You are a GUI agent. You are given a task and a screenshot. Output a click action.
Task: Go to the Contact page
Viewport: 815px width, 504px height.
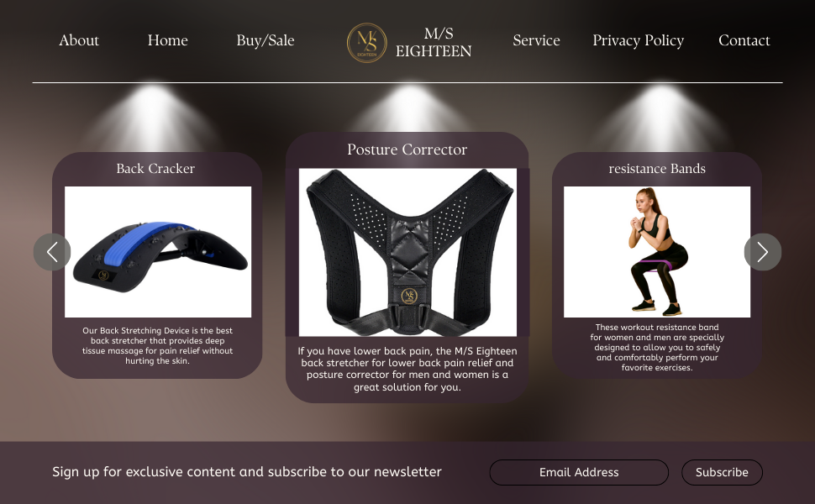[x=744, y=40]
